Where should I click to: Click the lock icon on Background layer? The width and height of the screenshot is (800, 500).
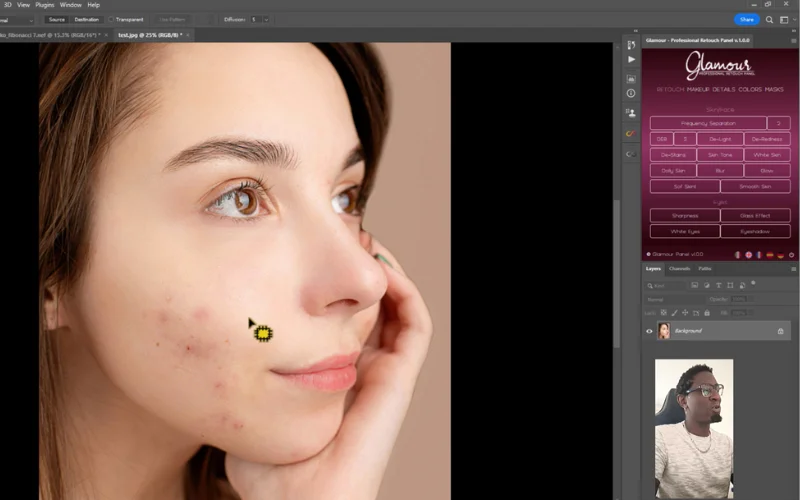[x=781, y=331]
